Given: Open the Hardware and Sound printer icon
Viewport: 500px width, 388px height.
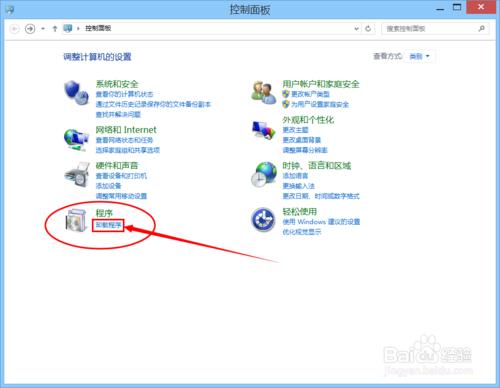Looking at the screenshot, I should (77, 175).
